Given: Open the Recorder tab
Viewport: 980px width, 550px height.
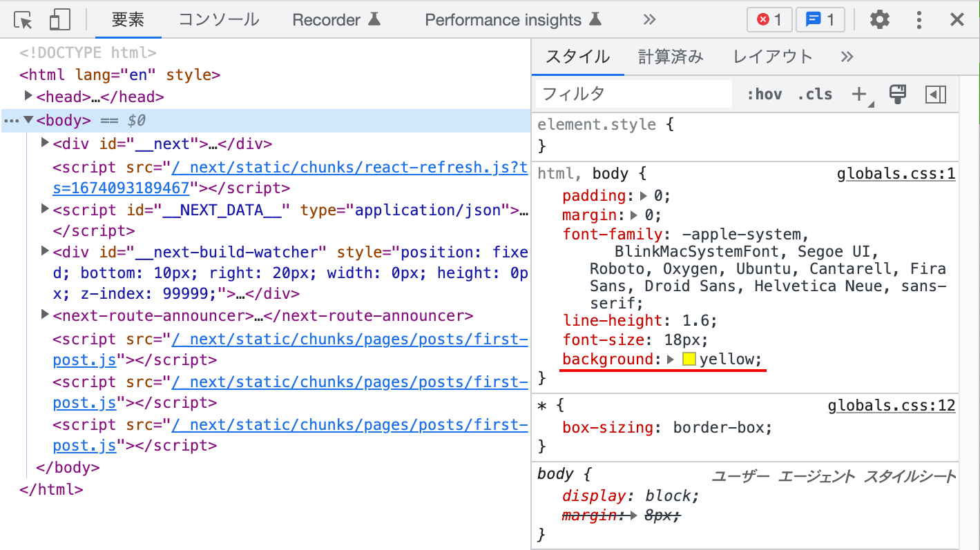Looking at the screenshot, I should [x=336, y=19].
